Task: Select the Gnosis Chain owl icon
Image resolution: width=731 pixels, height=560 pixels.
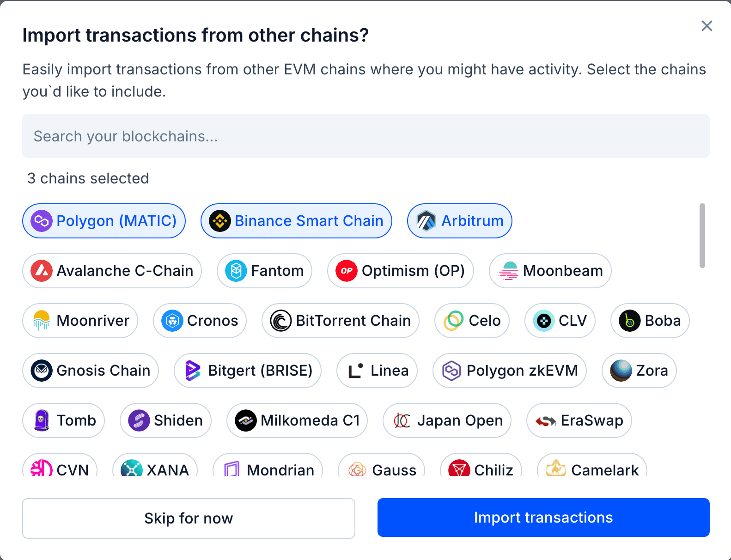Action: pyautogui.click(x=42, y=371)
